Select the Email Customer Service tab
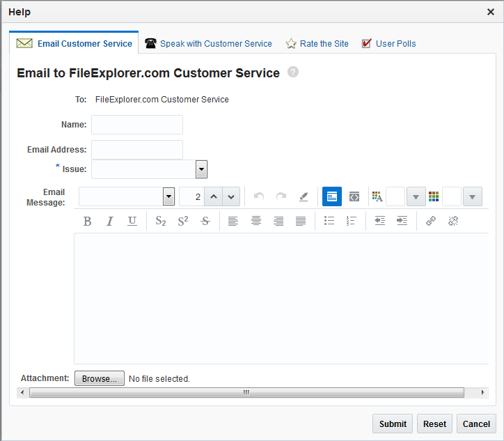This screenshot has height=441, width=504. (x=74, y=43)
